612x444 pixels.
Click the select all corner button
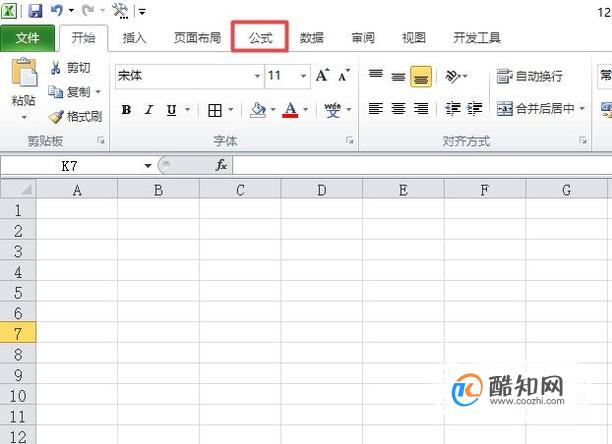point(18,189)
